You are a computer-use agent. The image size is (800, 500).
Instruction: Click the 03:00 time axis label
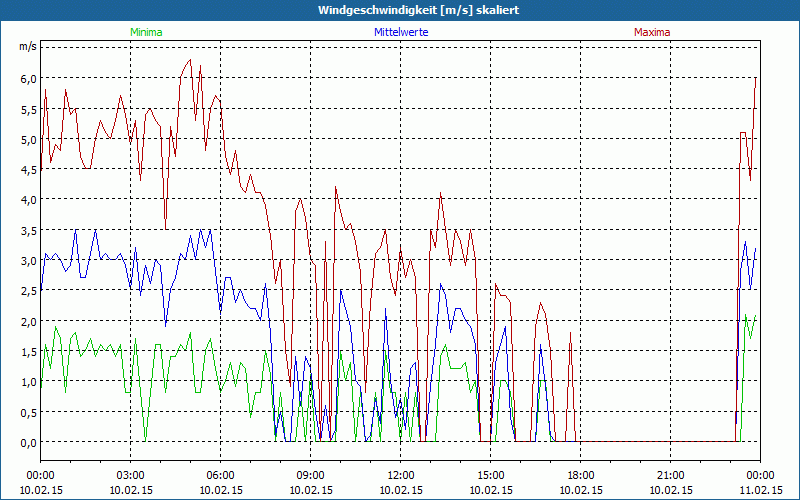(x=131, y=476)
